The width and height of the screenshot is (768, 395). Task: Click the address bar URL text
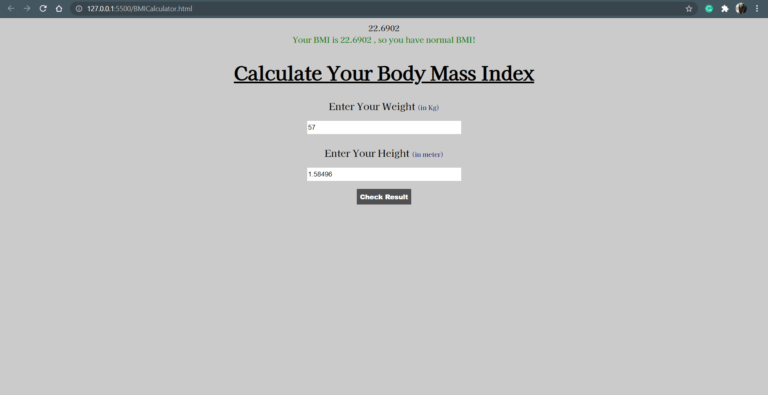click(140, 8)
